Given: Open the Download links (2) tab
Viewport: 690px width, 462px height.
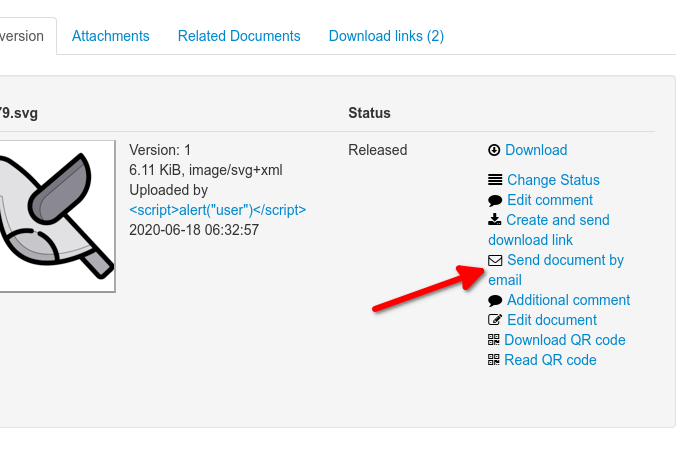Looking at the screenshot, I should click(386, 36).
